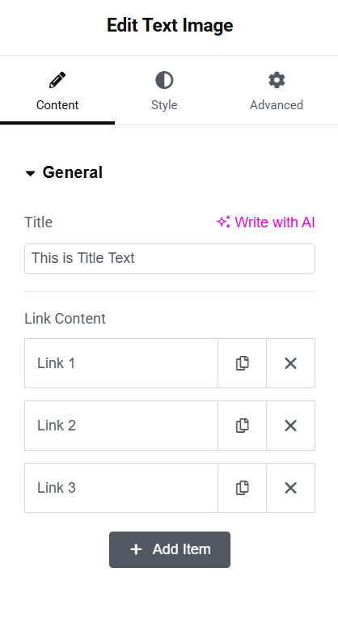Remove the Link 3 item
This screenshot has height=644, width=338.
point(290,488)
